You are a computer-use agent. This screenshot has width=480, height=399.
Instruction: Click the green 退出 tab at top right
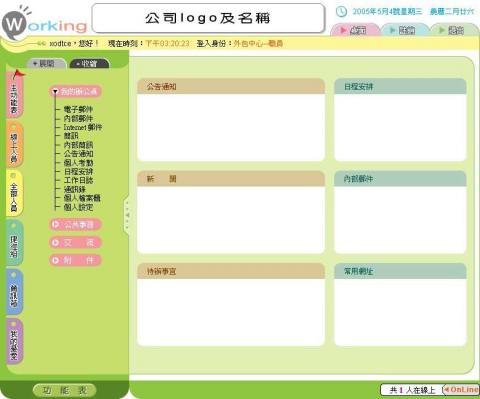click(x=454, y=30)
